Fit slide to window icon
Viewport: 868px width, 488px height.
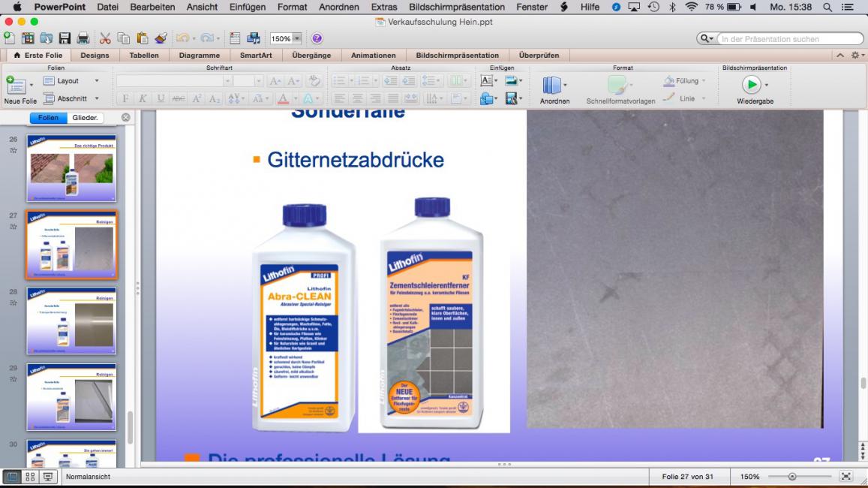[845, 477]
